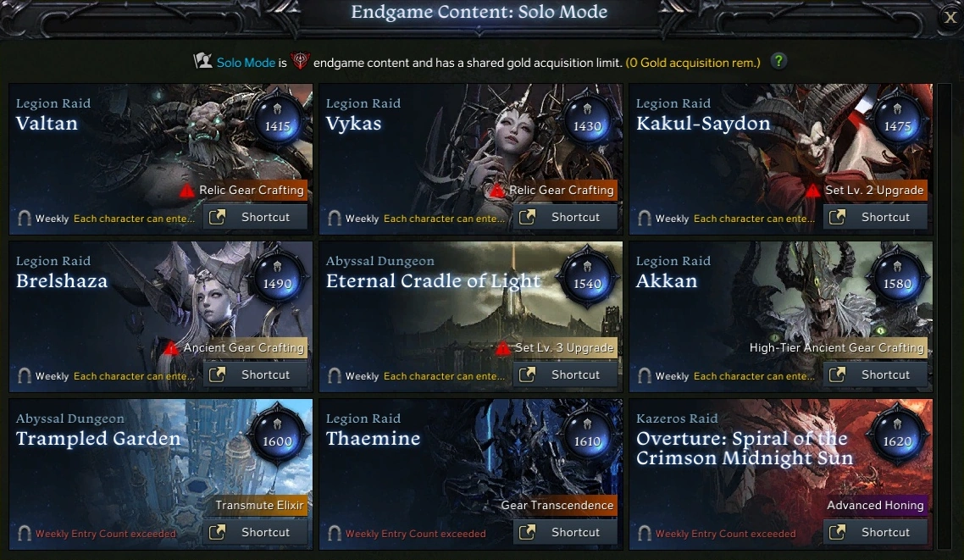Open the Shortcut for Overture Kazeros Raid
The width and height of the screenshot is (964, 560).
875,532
